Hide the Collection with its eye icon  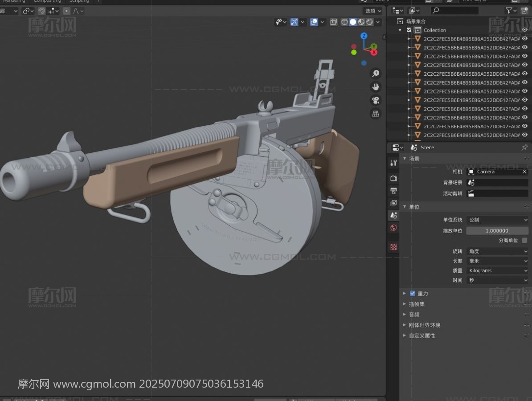(525, 30)
